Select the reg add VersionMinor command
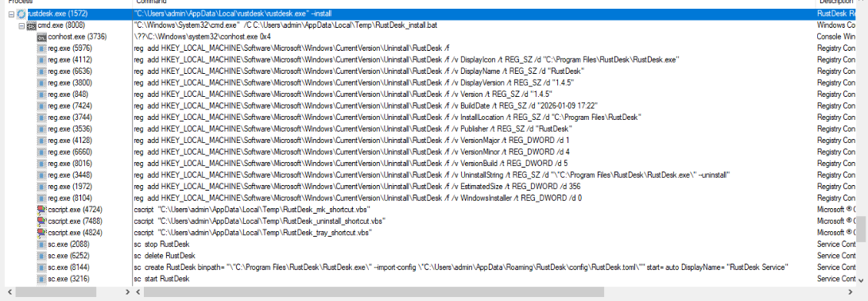The height and width of the screenshot is (301, 868). point(351,152)
